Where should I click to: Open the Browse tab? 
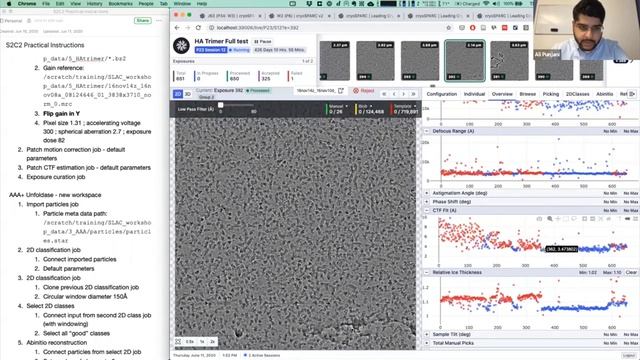(x=527, y=94)
